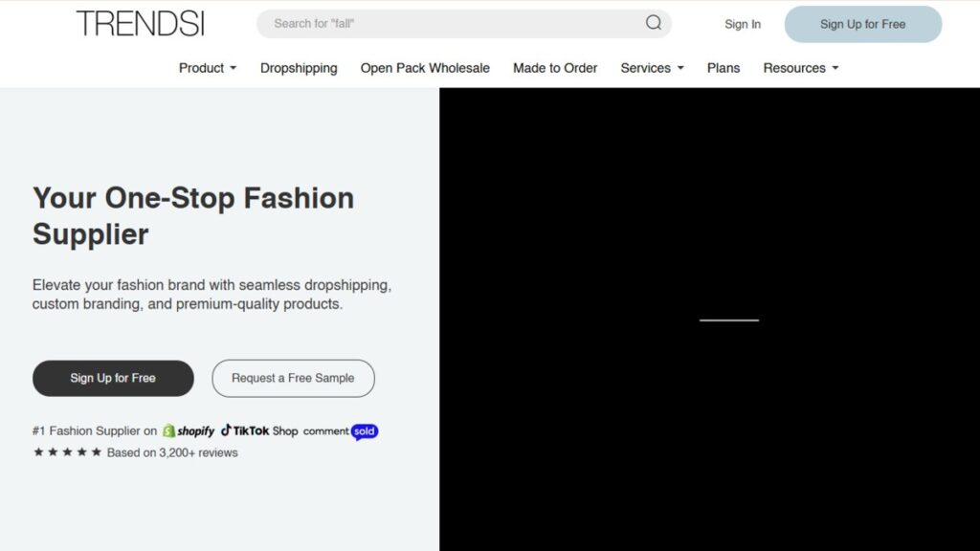Select Made to Order in navigation
Image resolution: width=980 pixels, height=551 pixels.
tap(555, 68)
